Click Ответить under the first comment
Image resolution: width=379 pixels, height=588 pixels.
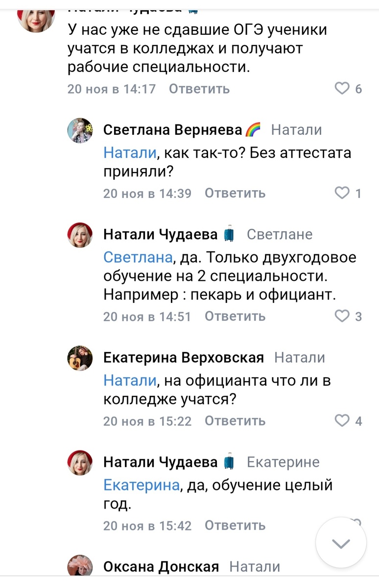tap(199, 89)
